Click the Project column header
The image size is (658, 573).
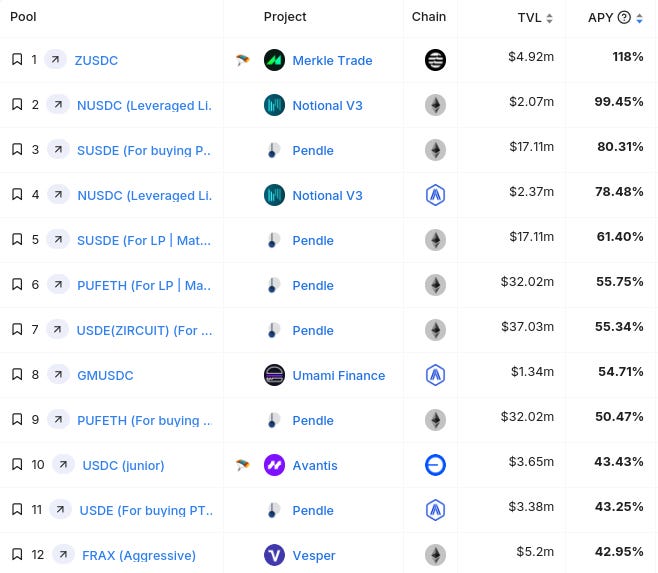coord(285,17)
